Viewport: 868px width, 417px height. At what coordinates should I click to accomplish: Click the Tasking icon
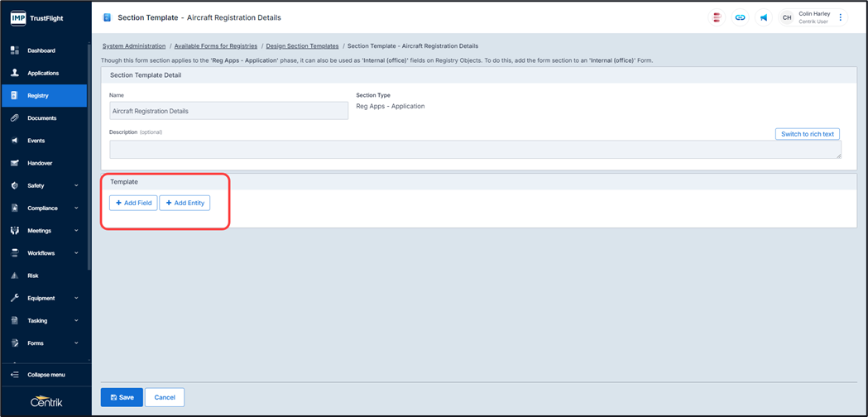click(15, 321)
